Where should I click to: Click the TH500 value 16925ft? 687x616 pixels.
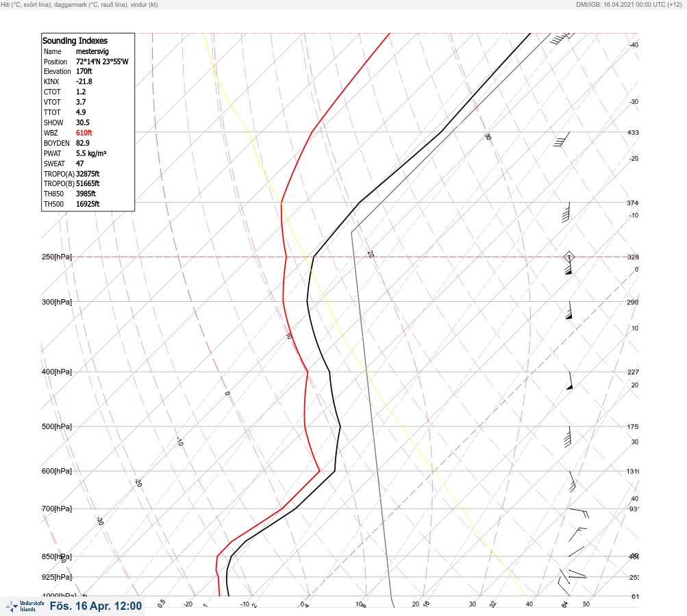[88, 204]
